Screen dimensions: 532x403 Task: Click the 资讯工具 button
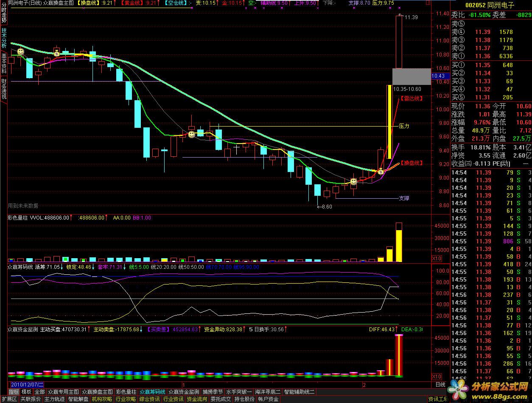tap(438, 399)
